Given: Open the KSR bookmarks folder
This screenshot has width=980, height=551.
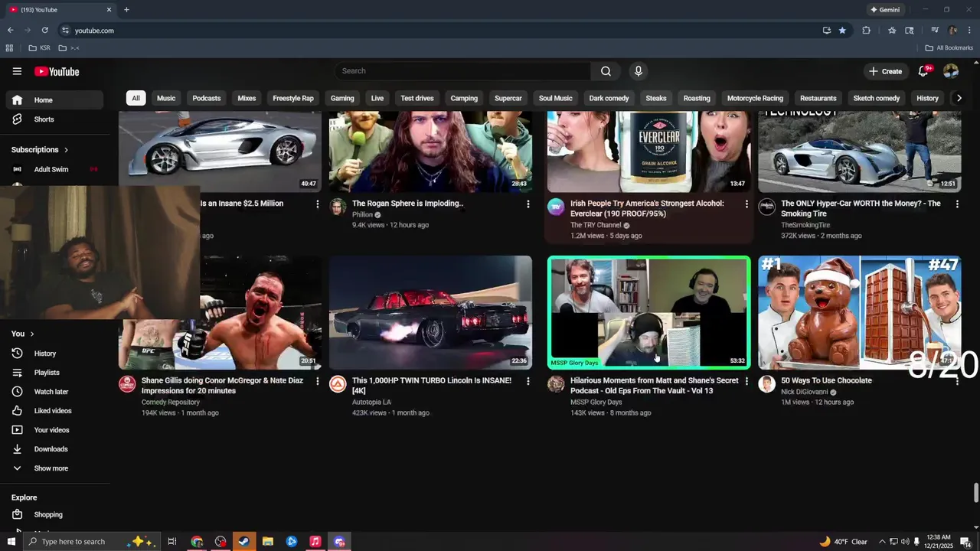Looking at the screenshot, I should [39, 48].
